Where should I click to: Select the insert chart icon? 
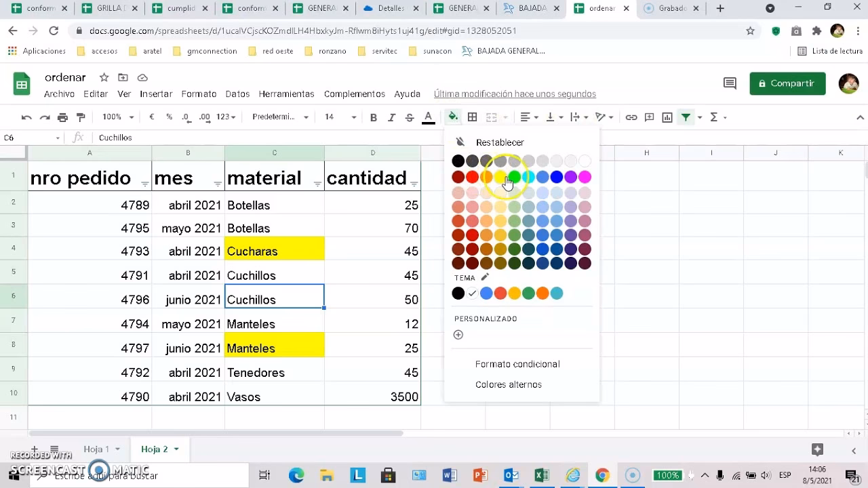[667, 117]
